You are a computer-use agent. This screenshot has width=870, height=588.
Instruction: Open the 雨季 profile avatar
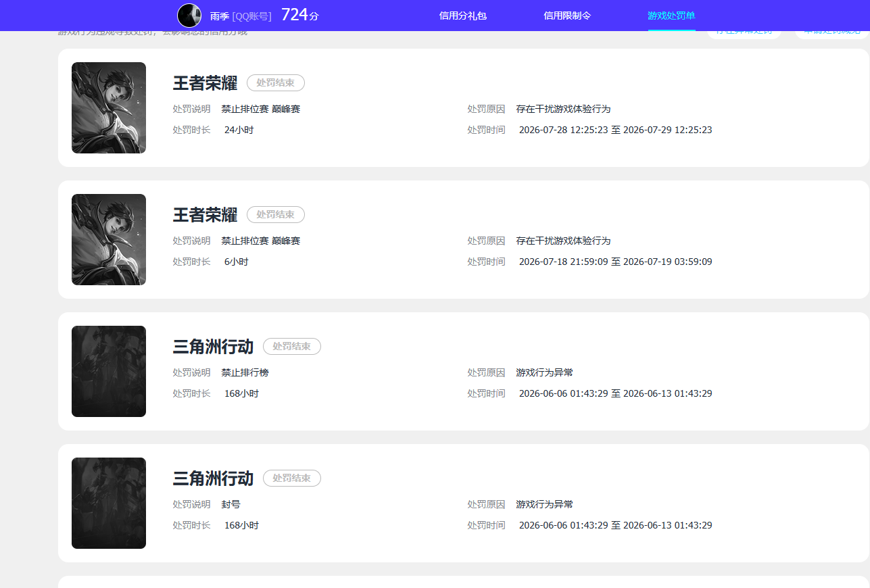(189, 16)
